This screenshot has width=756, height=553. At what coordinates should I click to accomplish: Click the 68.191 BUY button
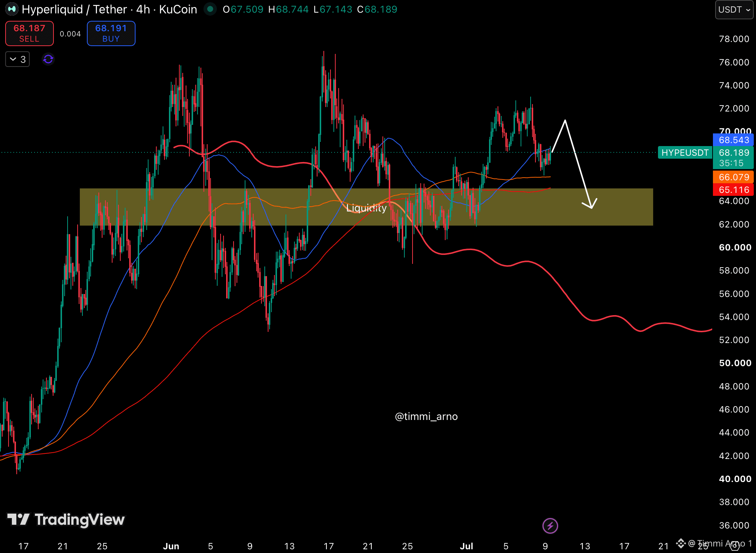[x=111, y=33]
